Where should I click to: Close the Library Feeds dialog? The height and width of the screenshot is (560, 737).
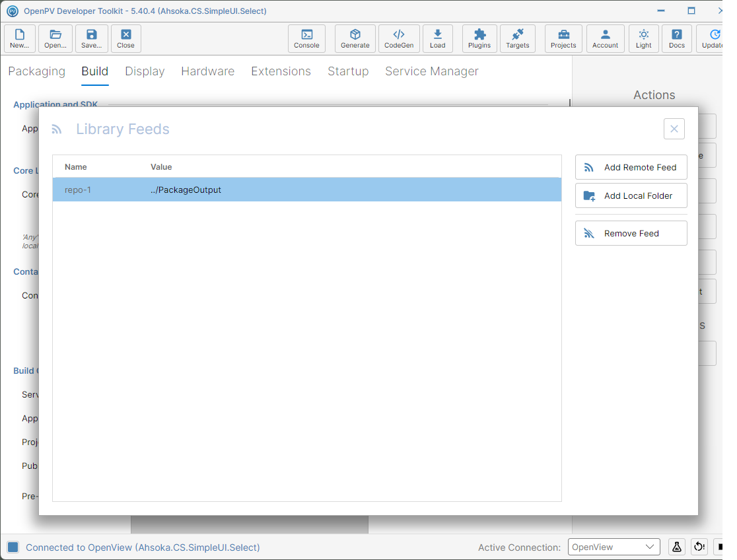[x=674, y=129]
